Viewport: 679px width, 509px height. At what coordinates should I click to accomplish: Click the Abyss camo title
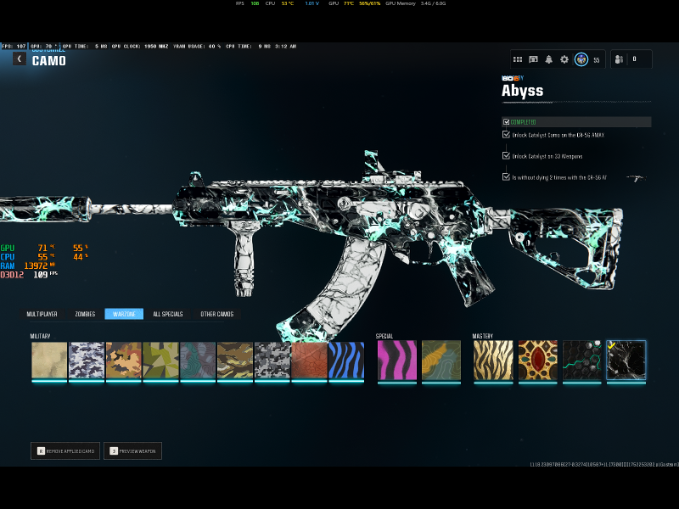tap(522, 91)
